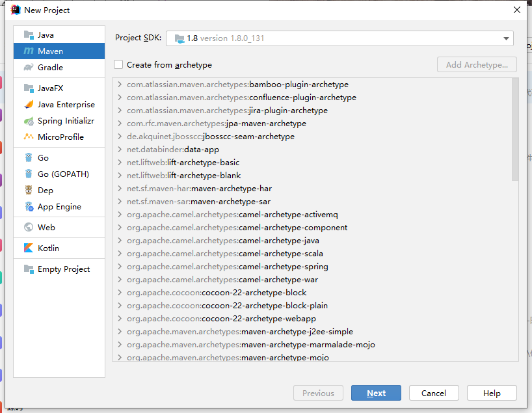Viewport: 532px width, 413px height.
Task: Open the Help button
Action: [x=492, y=393]
